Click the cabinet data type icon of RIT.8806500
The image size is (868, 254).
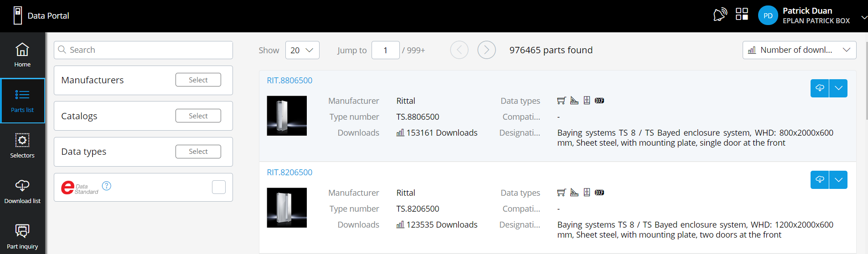click(x=587, y=101)
